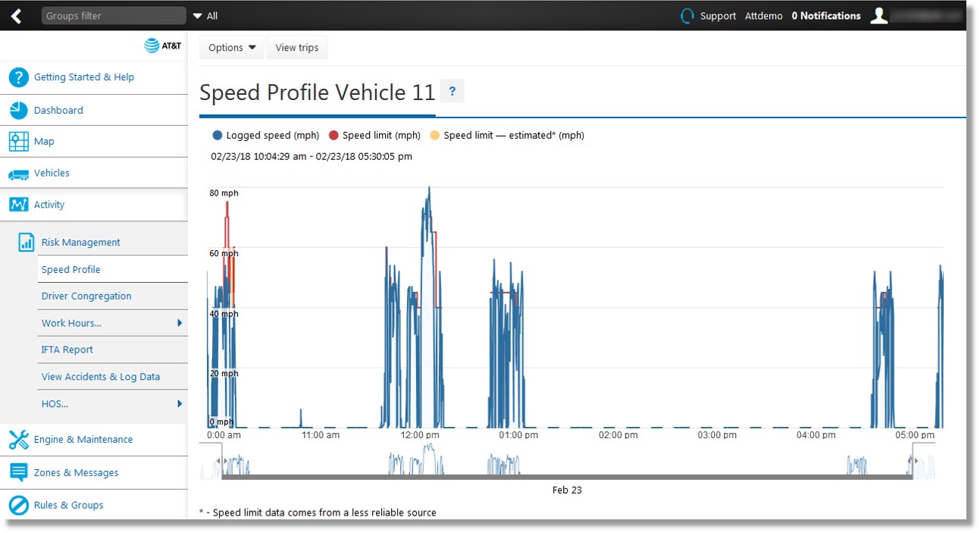
Task: Open the Options dropdown
Action: (x=232, y=48)
